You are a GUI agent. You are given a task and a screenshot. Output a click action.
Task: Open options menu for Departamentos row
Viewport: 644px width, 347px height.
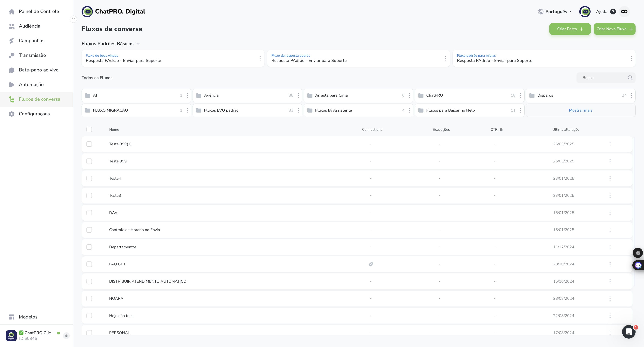point(610,247)
